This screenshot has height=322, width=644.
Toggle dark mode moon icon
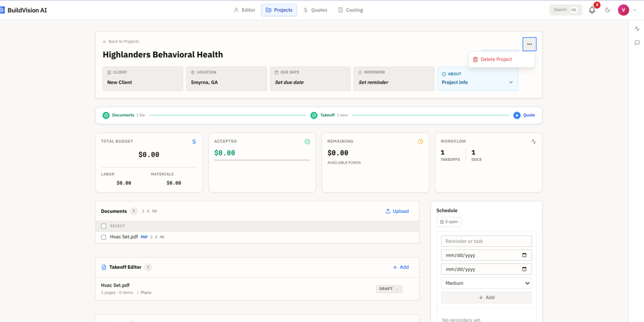[x=608, y=10]
